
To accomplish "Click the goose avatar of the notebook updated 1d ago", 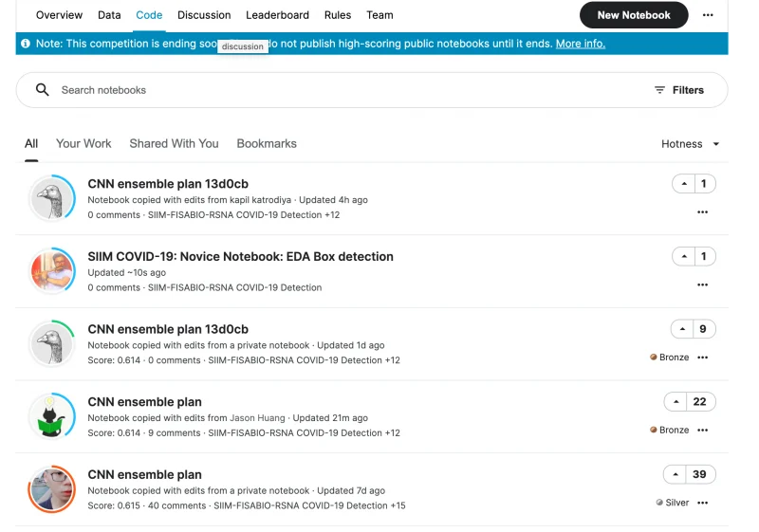I will 52,343.
